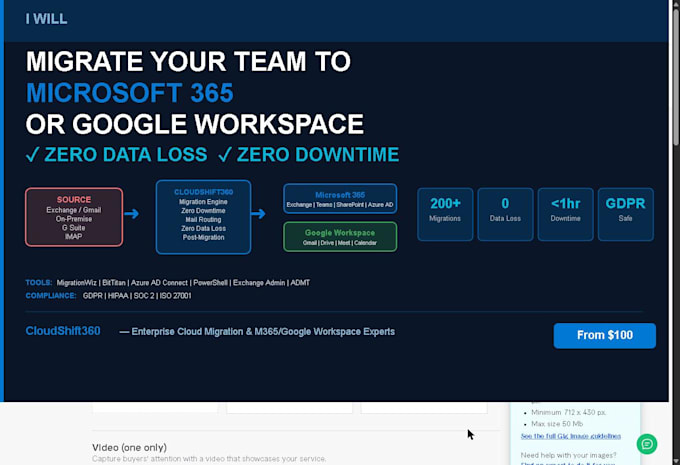Click the 'From $100' price badge
The image size is (680, 465).
click(x=605, y=335)
